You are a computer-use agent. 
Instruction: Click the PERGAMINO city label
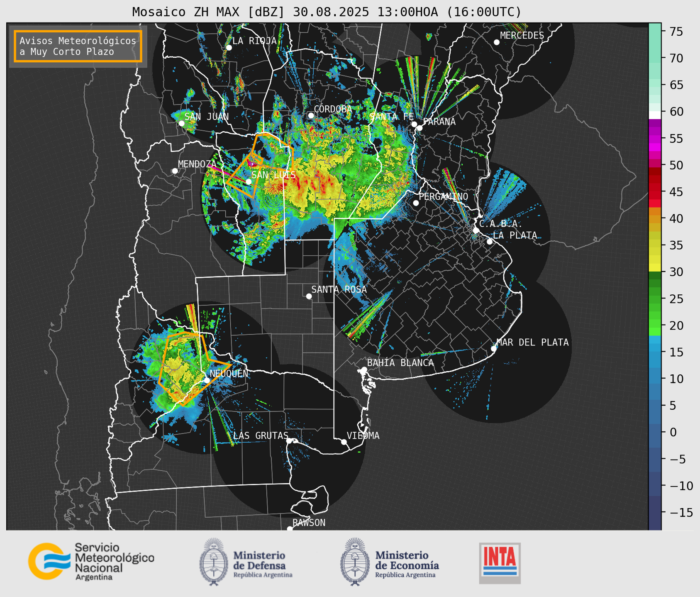point(443,196)
